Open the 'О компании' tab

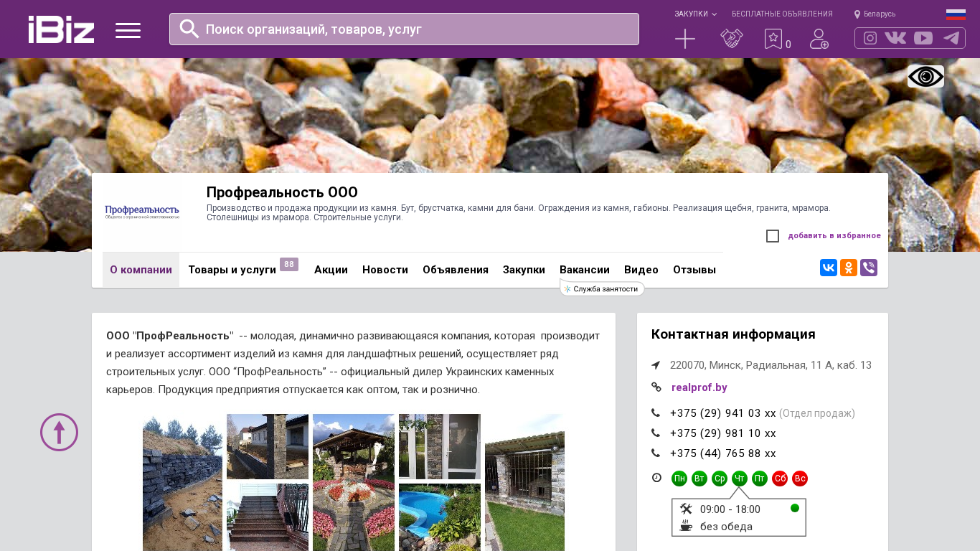pos(141,270)
